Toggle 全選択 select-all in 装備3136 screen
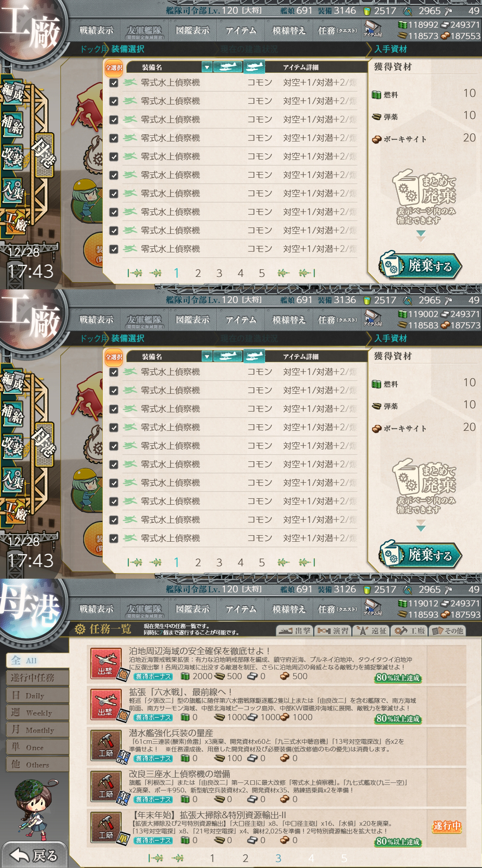This screenshot has height=868, width=482. pyautogui.click(x=114, y=356)
